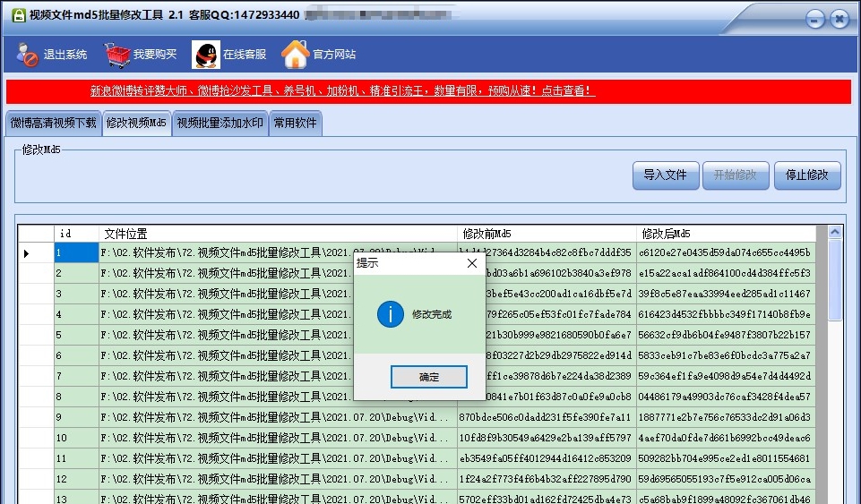Close the main application window
The height and width of the screenshot is (504, 861).
pyautogui.click(x=839, y=19)
